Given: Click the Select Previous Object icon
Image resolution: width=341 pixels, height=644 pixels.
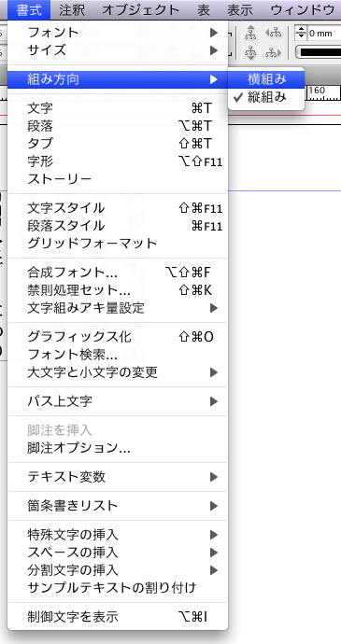Looking at the screenshot, I should pos(273,33).
